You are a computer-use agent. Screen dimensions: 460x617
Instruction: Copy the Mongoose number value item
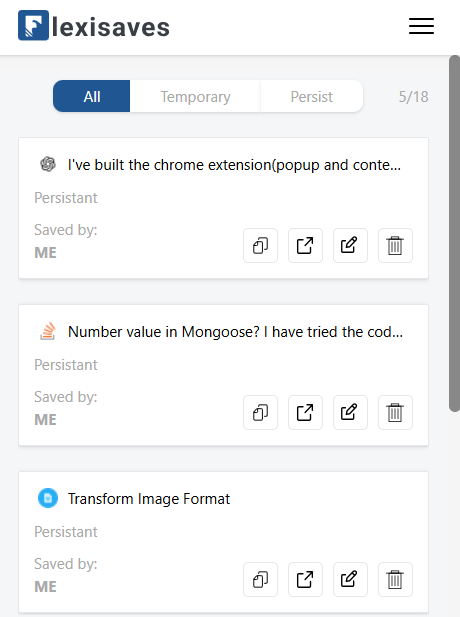(260, 412)
